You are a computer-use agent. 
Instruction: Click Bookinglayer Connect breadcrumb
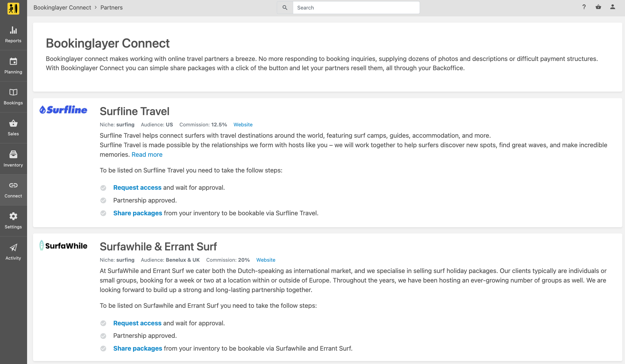pyautogui.click(x=62, y=8)
